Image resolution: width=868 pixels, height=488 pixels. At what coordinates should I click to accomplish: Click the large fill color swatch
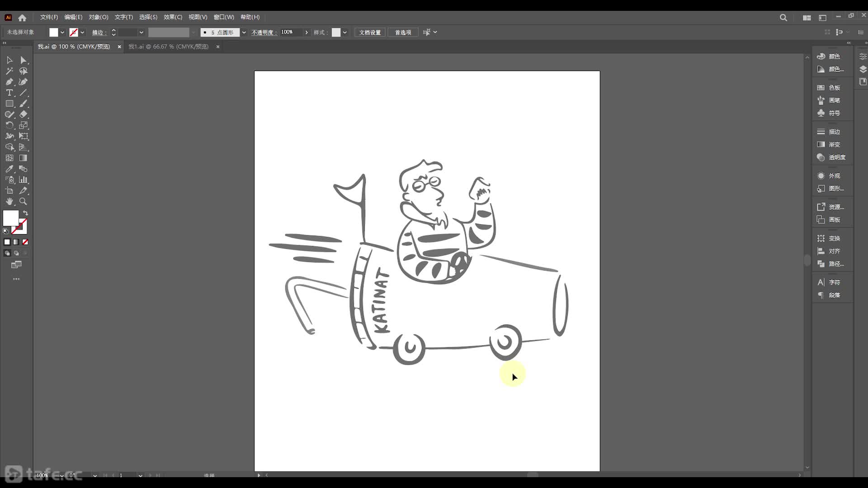tap(11, 219)
